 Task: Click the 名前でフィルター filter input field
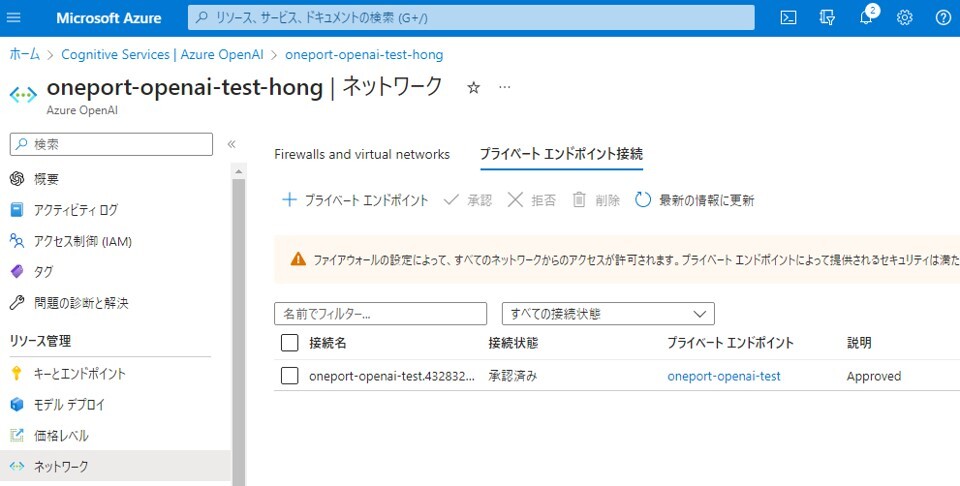[x=380, y=314]
